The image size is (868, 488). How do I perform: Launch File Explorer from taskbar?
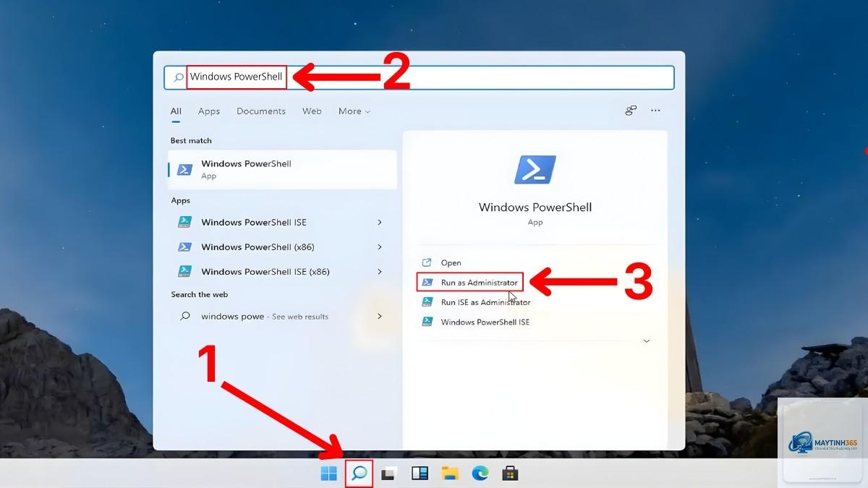coord(450,474)
